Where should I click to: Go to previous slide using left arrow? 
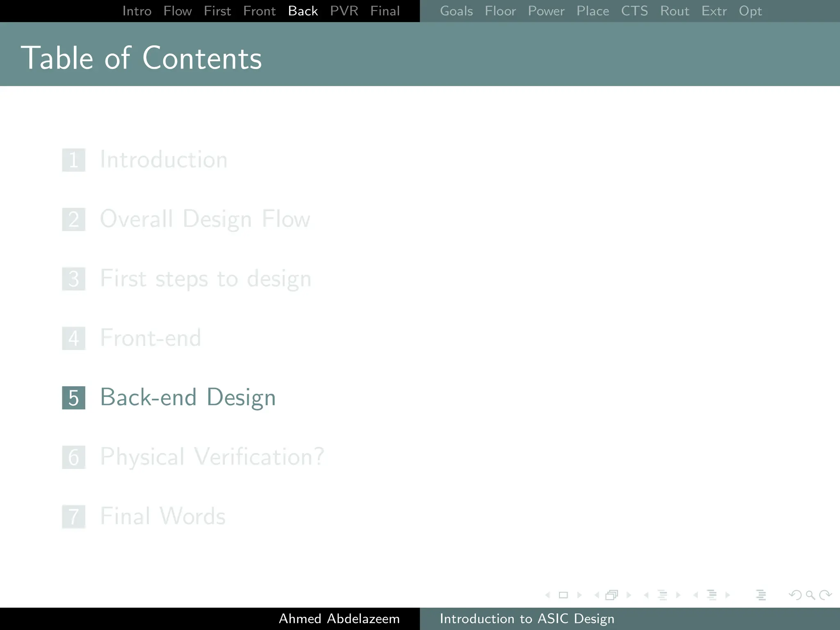click(548, 595)
